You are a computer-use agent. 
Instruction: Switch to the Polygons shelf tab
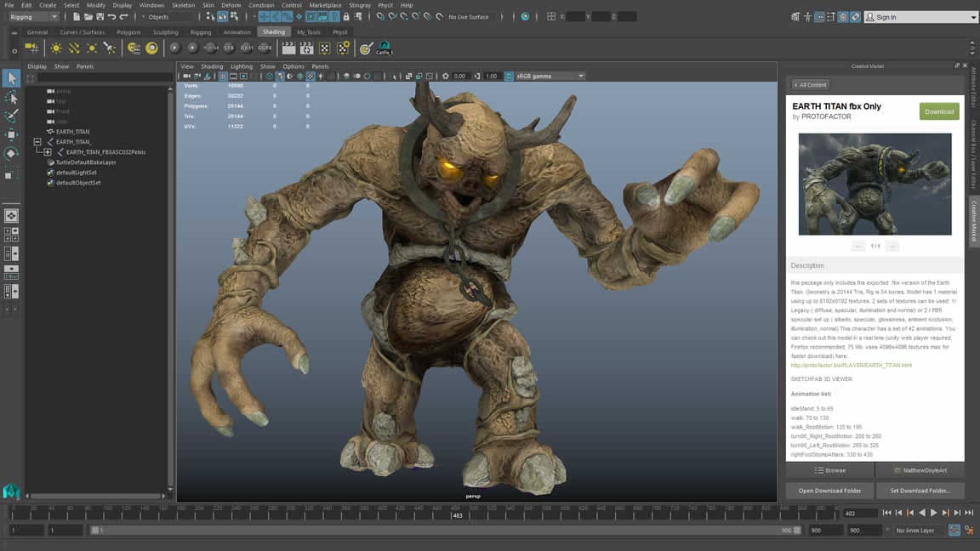pos(128,31)
